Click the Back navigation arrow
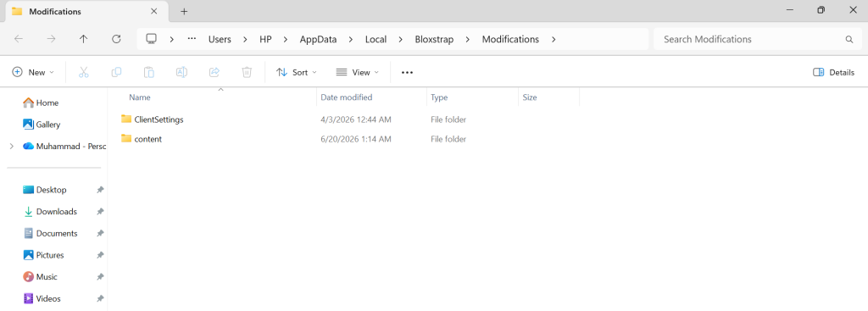Image resolution: width=868 pixels, height=311 pixels. 19,39
